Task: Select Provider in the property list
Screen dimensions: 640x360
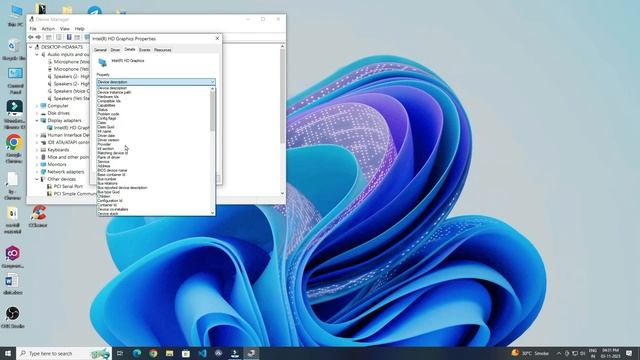Action: (104, 144)
